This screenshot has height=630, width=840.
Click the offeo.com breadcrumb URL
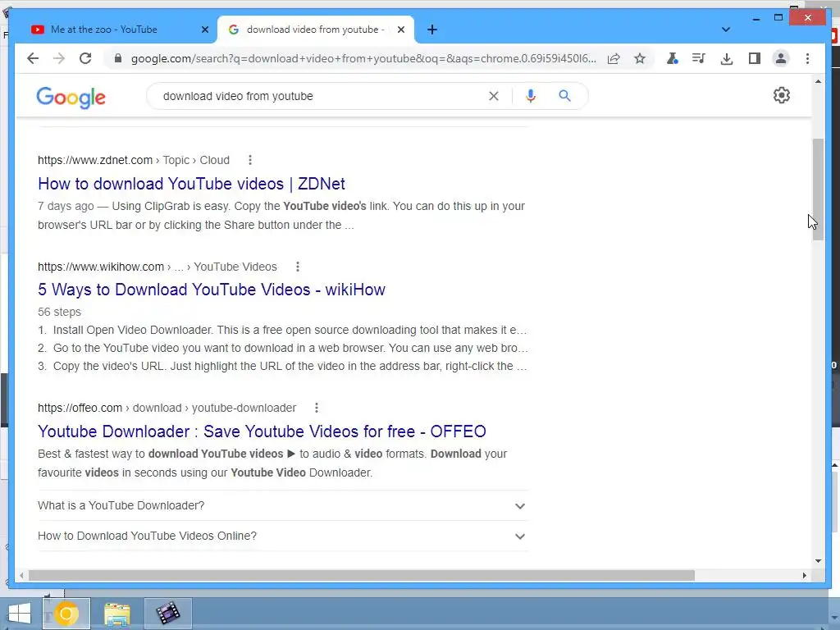(x=167, y=408)
